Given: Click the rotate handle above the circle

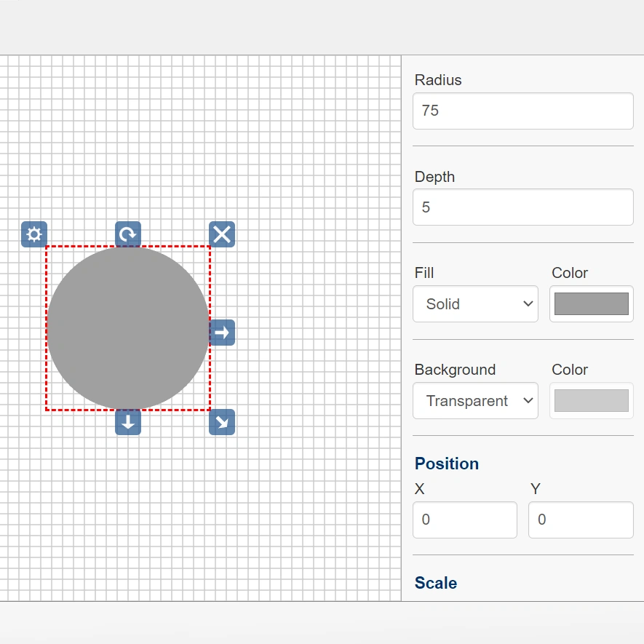Looking at the screenshot, I should pos(128,234).
